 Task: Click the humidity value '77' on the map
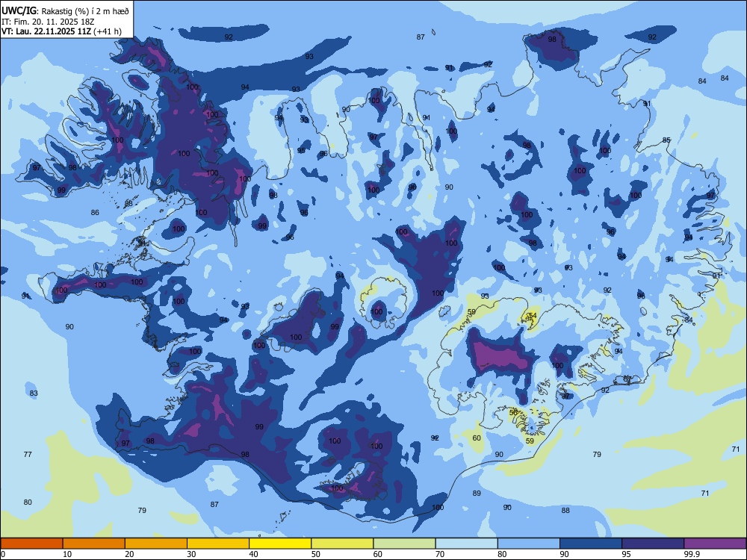(28, 454)
